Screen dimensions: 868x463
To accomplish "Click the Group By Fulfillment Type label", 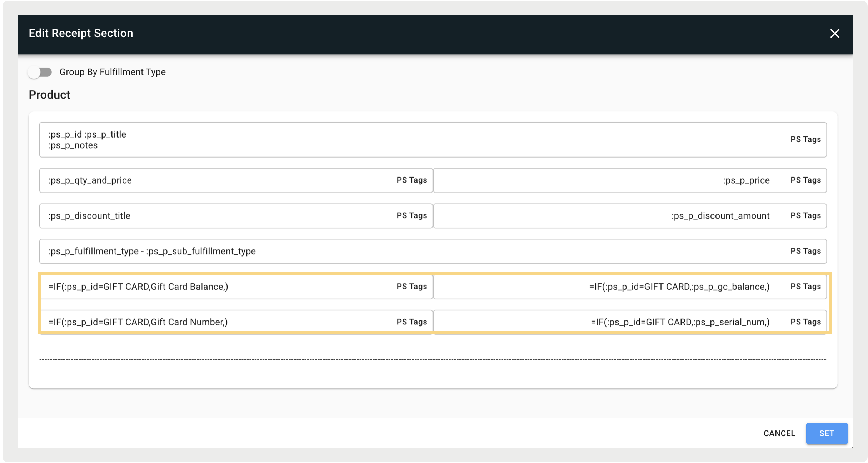I will point(113,72).
